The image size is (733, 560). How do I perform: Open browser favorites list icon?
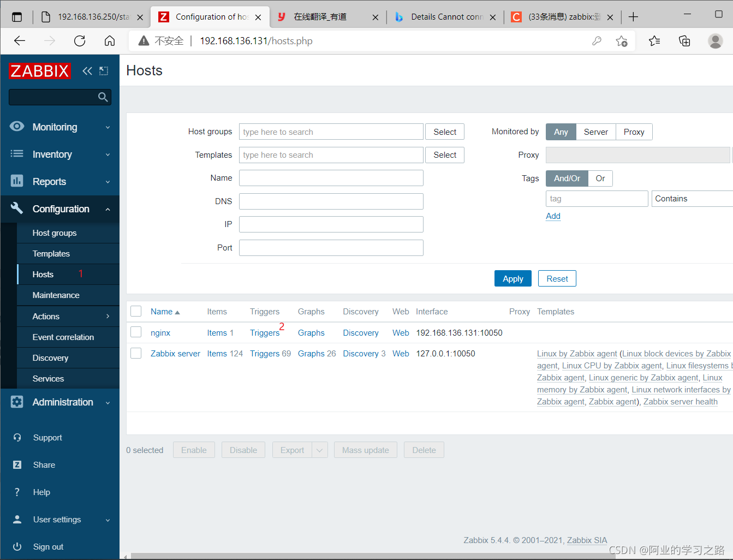pyautogui.click(x=654, y=41)
